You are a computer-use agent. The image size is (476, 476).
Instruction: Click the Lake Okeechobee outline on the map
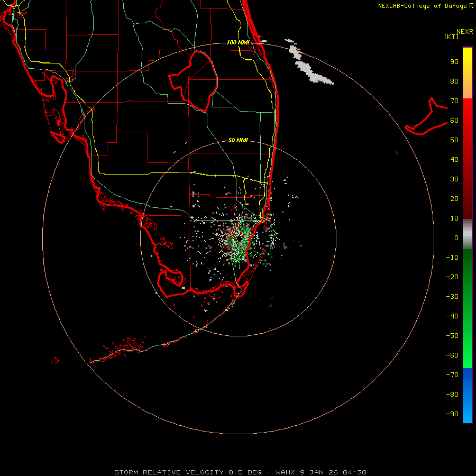[x=193, y=81]
